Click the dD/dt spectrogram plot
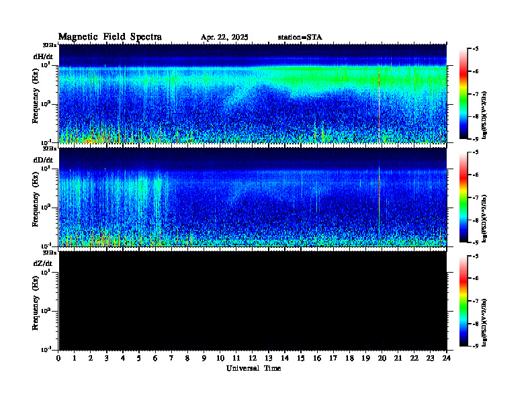532x411 pixels. 253,197
